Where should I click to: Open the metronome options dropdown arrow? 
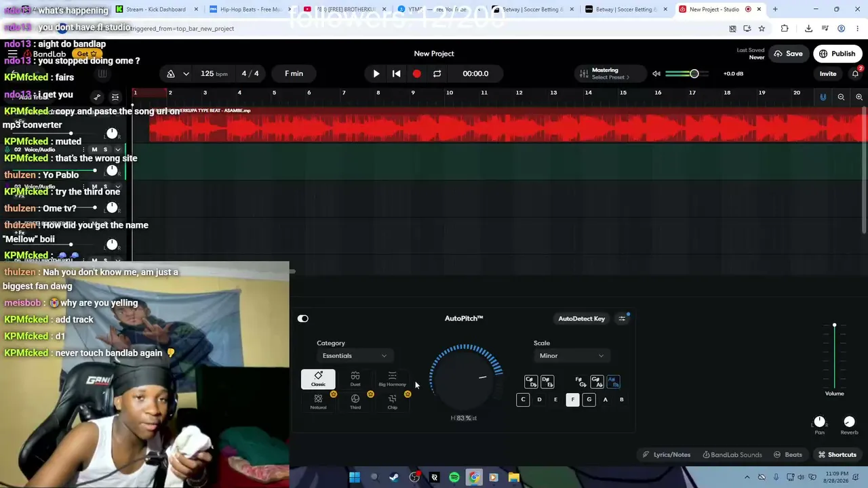point(186,73)
